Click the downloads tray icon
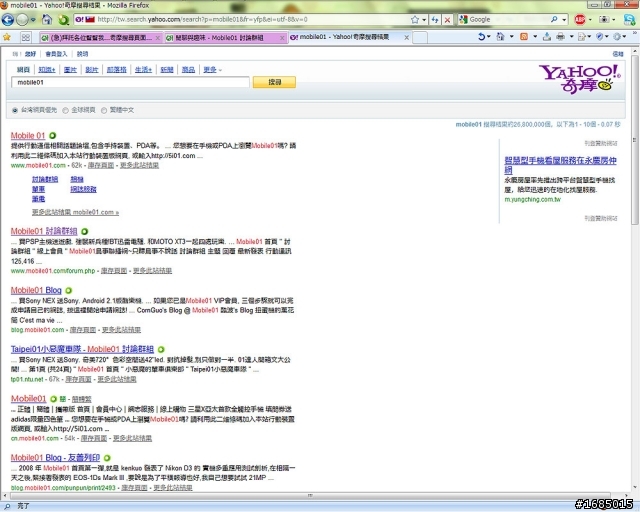 point(547,37)
